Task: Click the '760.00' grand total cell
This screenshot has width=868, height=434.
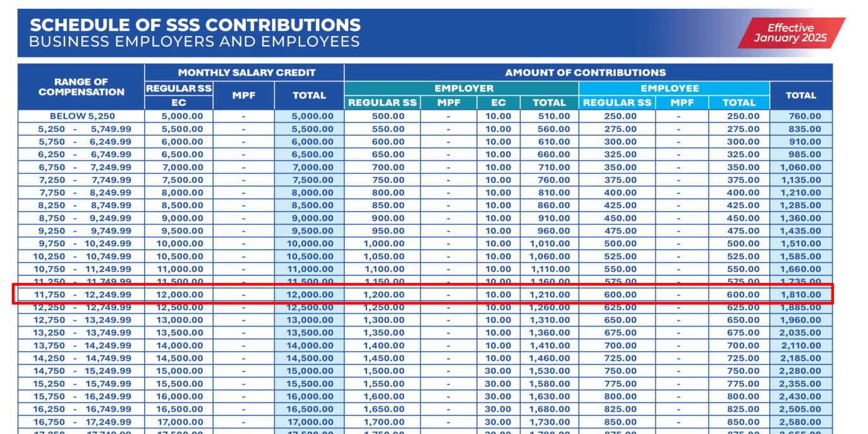Action: 801,116
